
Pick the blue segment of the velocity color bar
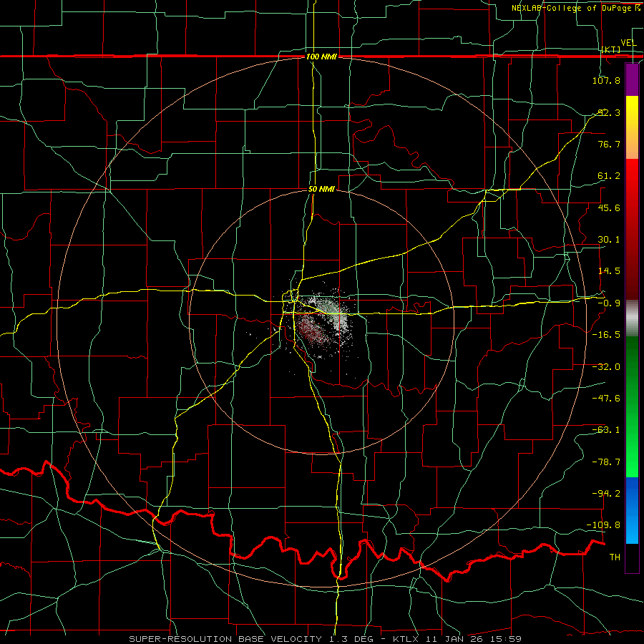click(632, 510)
